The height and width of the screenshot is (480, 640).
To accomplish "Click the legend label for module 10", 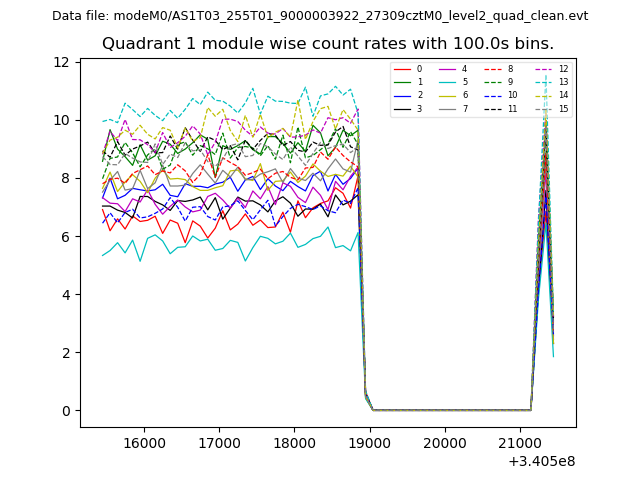I will pos(512,95).
